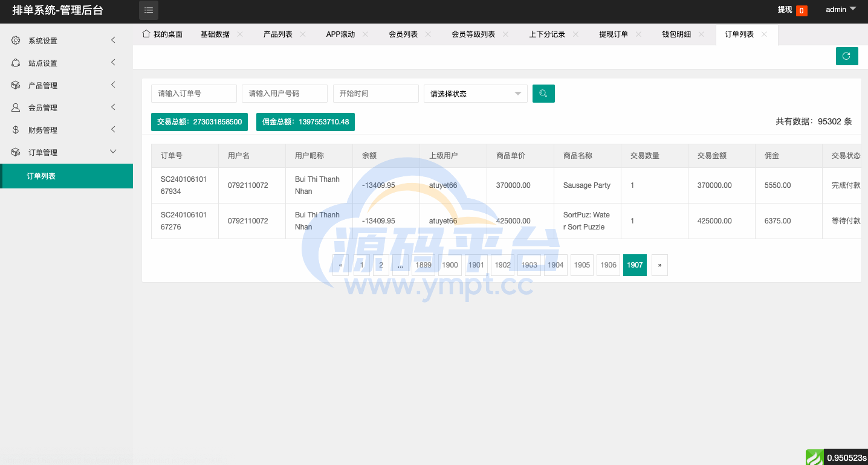Screen dimensions: 868x465
Task: Select 订单列表 in the sidebar
Action: click(x=66, y=176)
